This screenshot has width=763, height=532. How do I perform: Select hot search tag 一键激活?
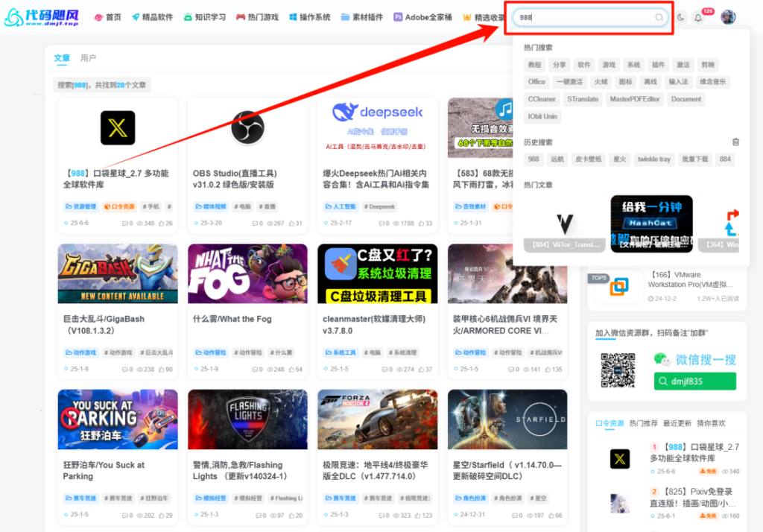click(569, 82)
